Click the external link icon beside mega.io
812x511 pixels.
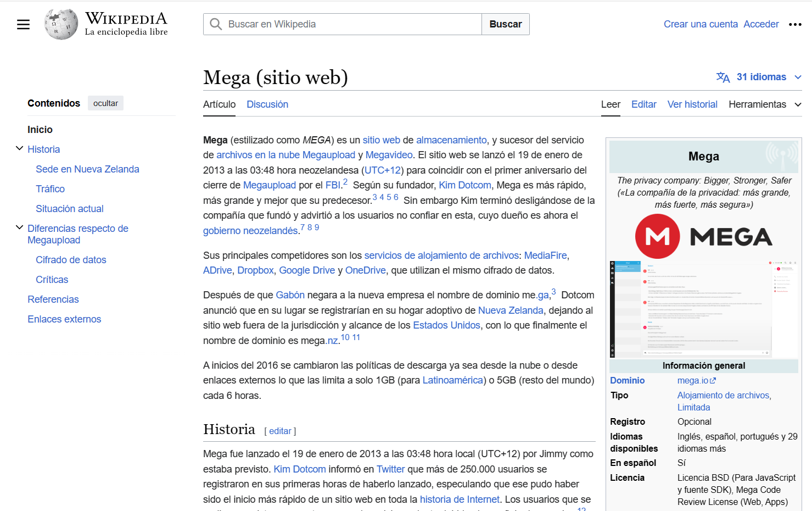[713, 381]
